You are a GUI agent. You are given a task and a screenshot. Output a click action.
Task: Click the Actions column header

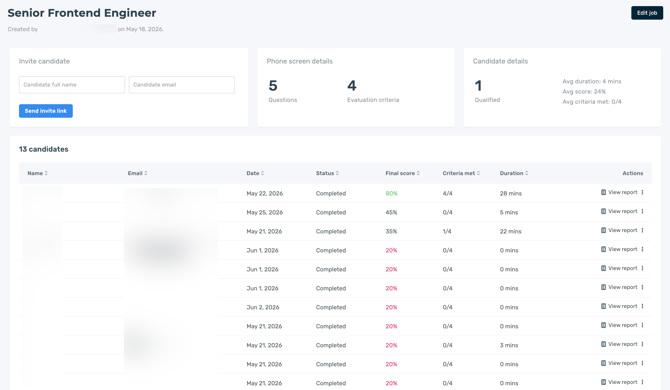pyautogui.click(x=633, y=173)
